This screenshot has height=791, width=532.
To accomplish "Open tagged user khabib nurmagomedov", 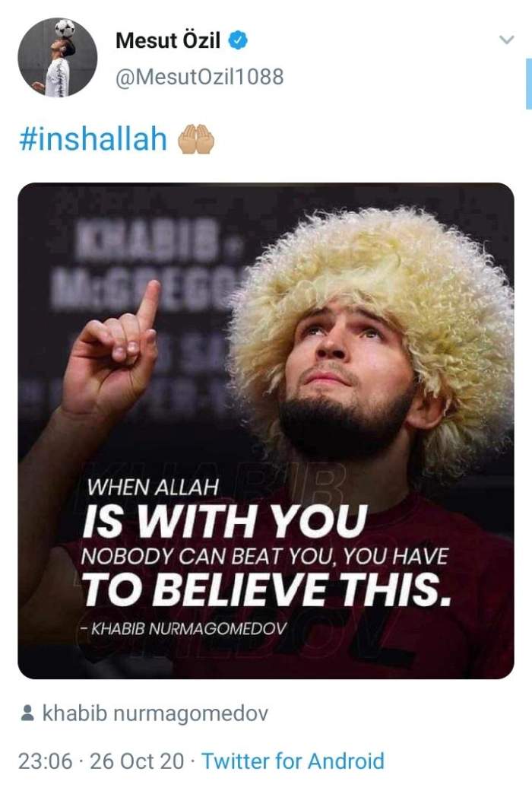I will coord(155,713).
